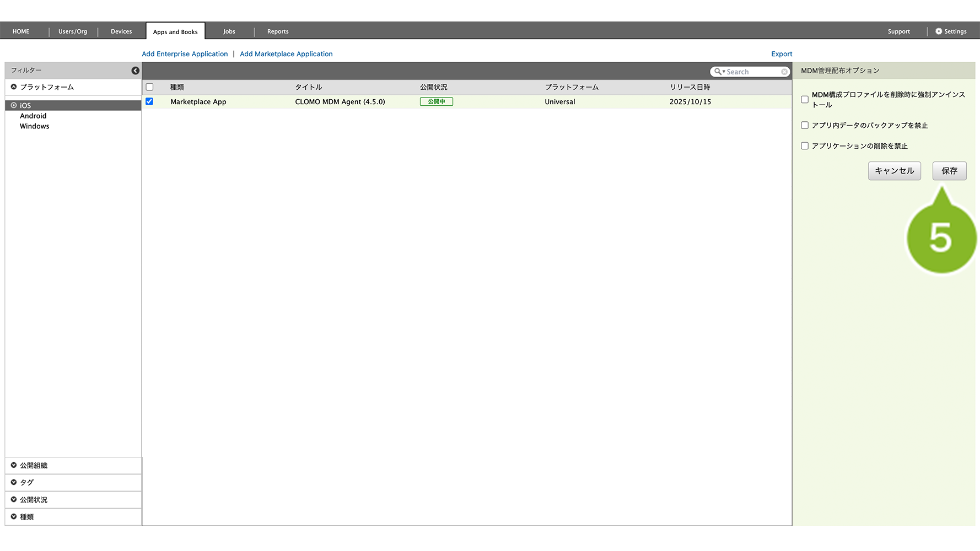Expand the タグ filter section

(x=14, y=482)
